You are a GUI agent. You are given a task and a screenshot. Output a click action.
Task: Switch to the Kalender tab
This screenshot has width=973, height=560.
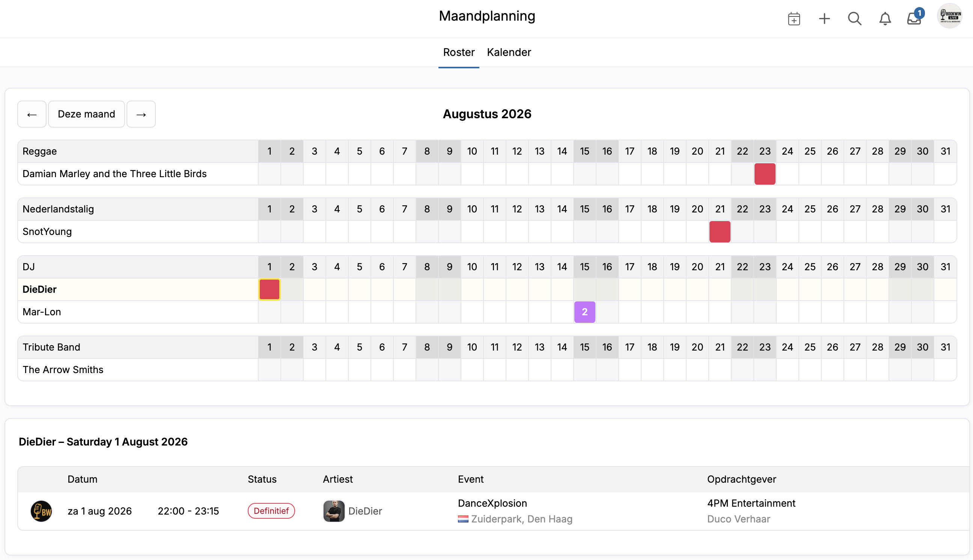coord(508,52)
